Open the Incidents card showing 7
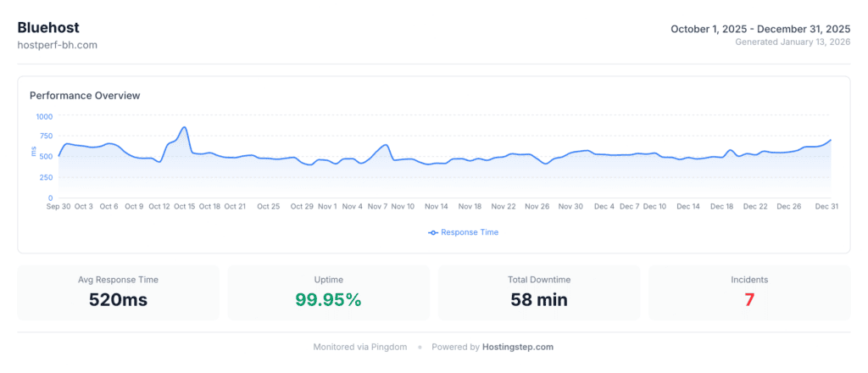The height and width of the screenshot is (373, 868). 748,292
